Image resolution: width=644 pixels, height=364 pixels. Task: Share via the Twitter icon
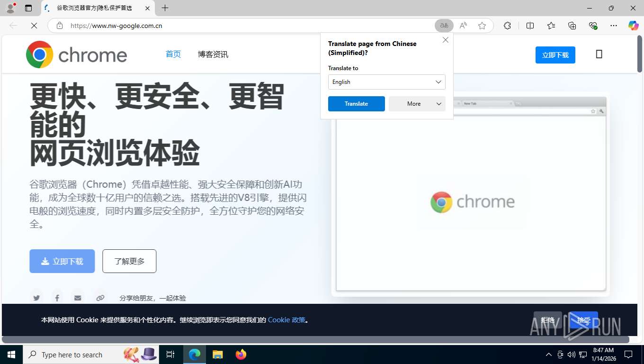[36, 298]
